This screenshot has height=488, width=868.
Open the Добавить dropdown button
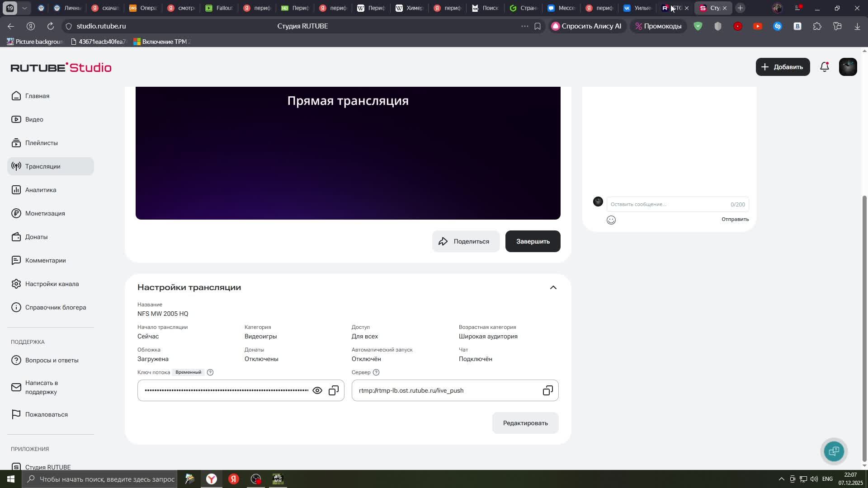pyautogui.click(x=783, y=67)
